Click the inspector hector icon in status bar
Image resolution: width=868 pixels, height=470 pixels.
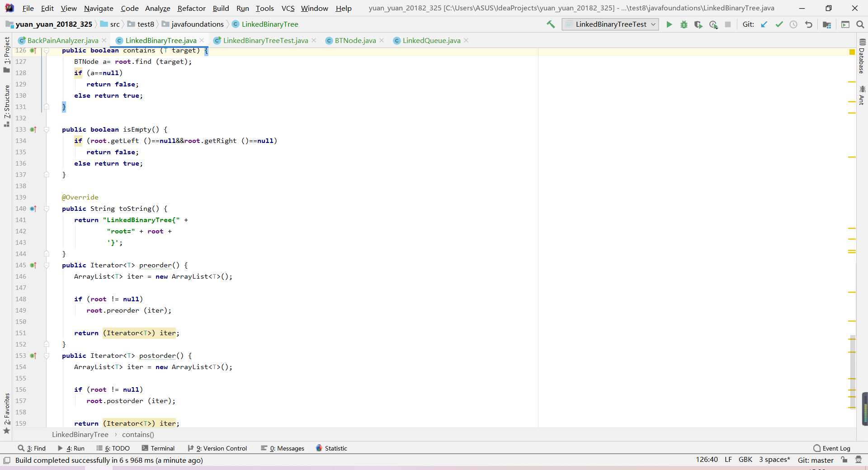[x=859, y=460]
